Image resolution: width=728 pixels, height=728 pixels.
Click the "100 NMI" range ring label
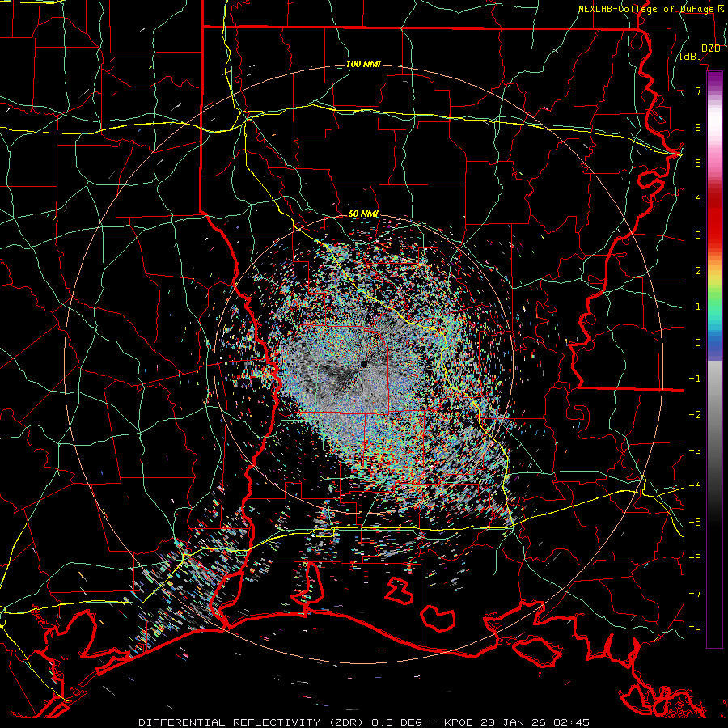coord(363,64)
